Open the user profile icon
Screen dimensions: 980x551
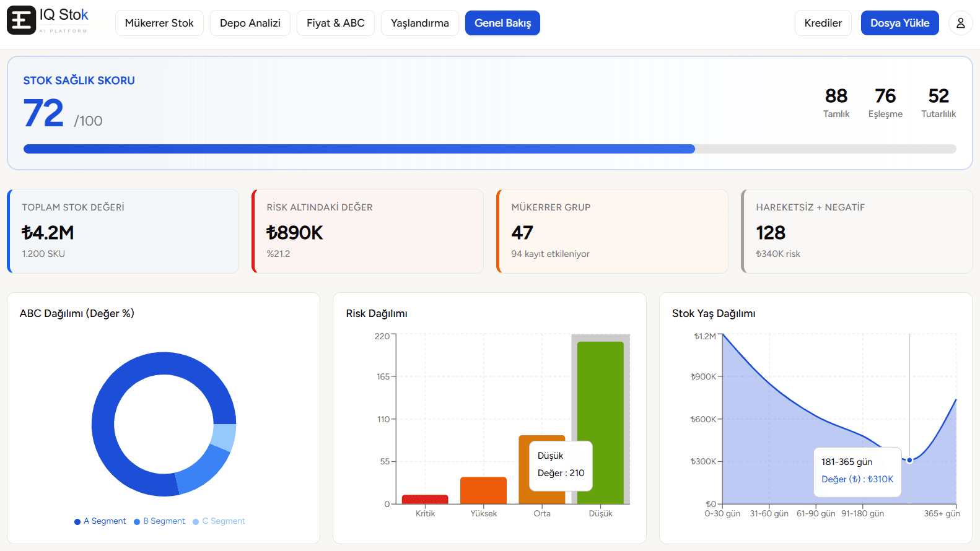click(x=960, y=23)
